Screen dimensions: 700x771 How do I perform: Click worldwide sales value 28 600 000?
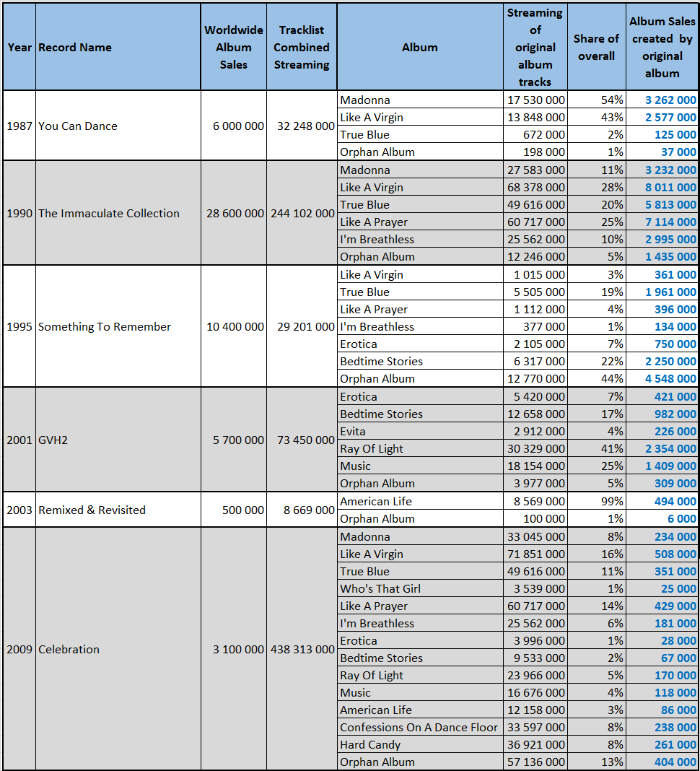[x=235, y=214]
